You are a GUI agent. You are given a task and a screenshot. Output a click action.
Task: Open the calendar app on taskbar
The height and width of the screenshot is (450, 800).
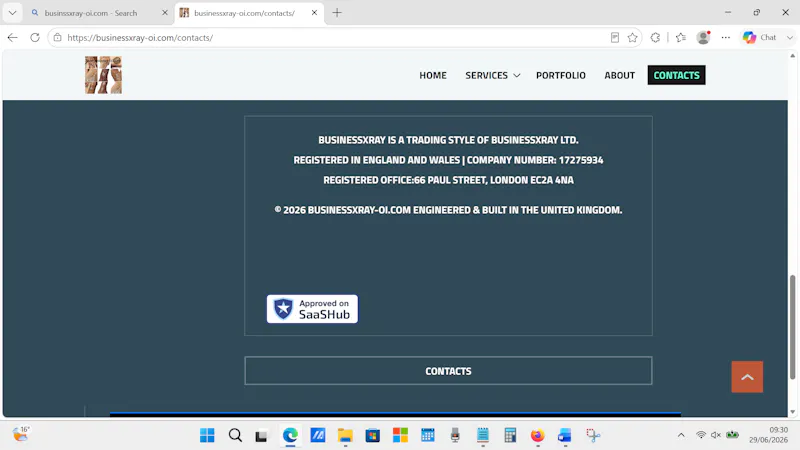tap(428, 435)
